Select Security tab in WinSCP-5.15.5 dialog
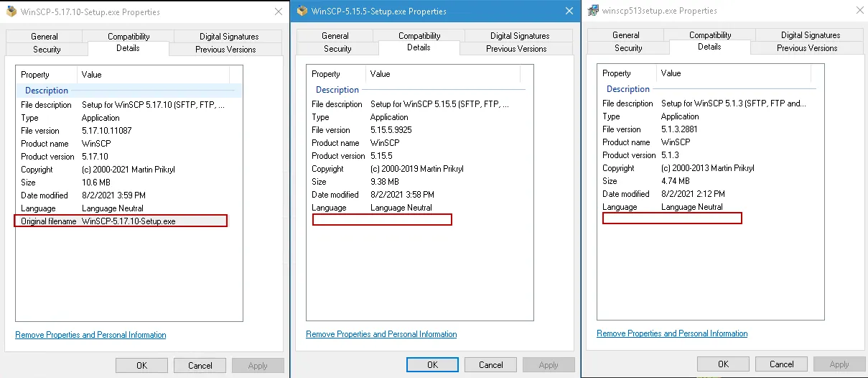 pos(337,49)
